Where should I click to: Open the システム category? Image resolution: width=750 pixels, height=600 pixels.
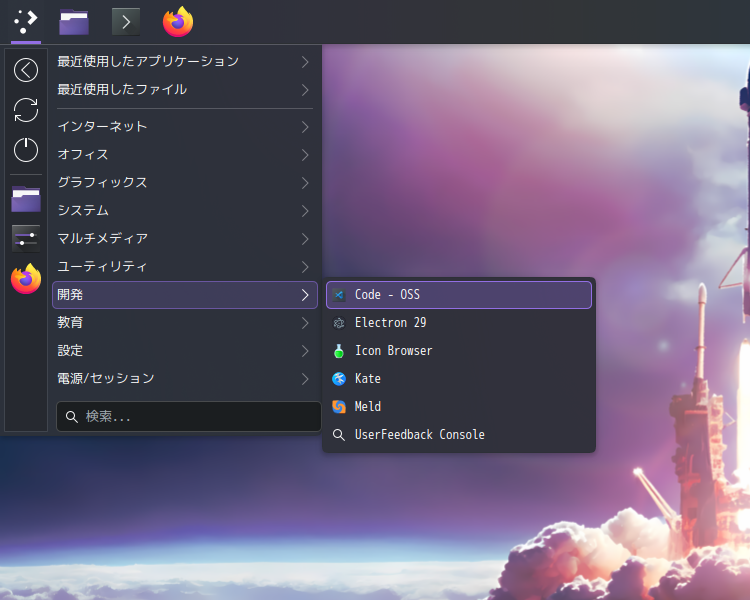(185, 211)
